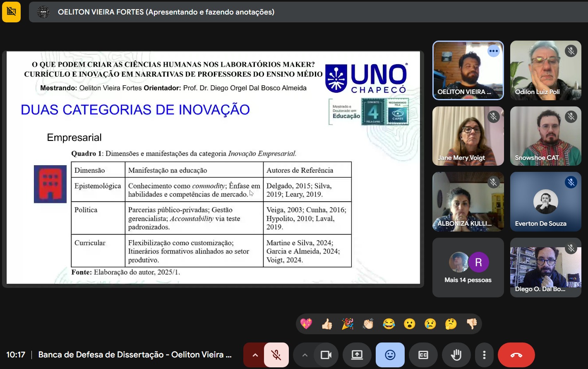Open more options three-dot menu
588x369 pixels.
(484, 355)
